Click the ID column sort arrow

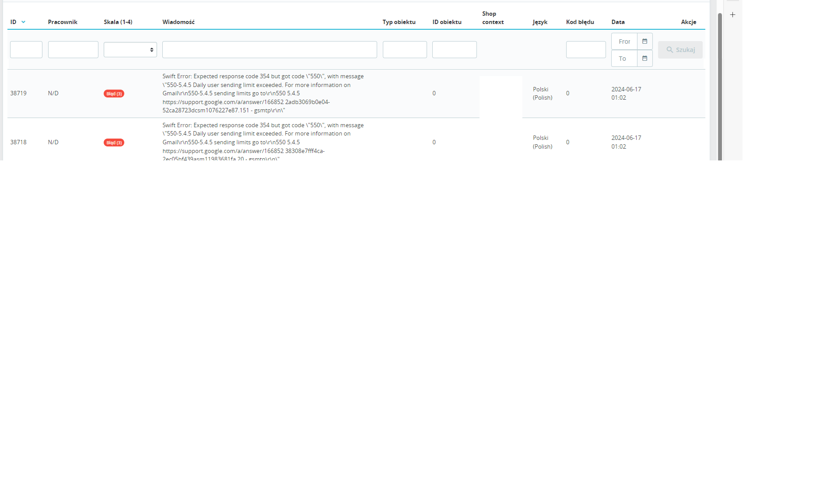coord(23,22)
